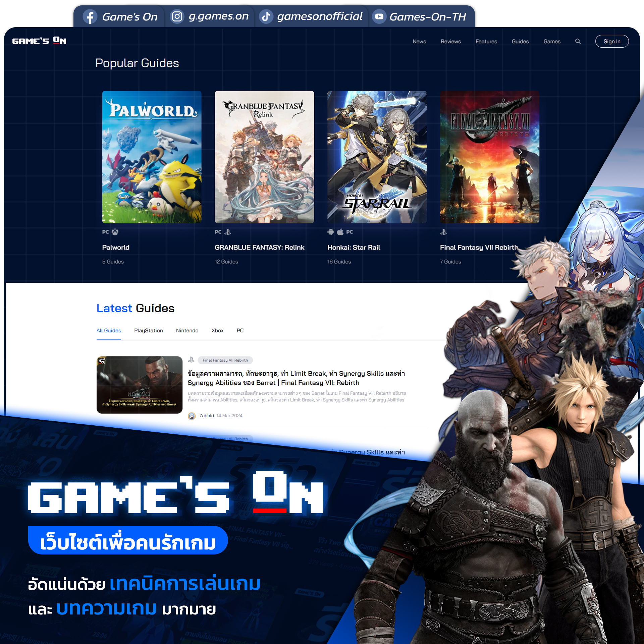Open the YouTube icon for Games-On-TH

(379, 16)
